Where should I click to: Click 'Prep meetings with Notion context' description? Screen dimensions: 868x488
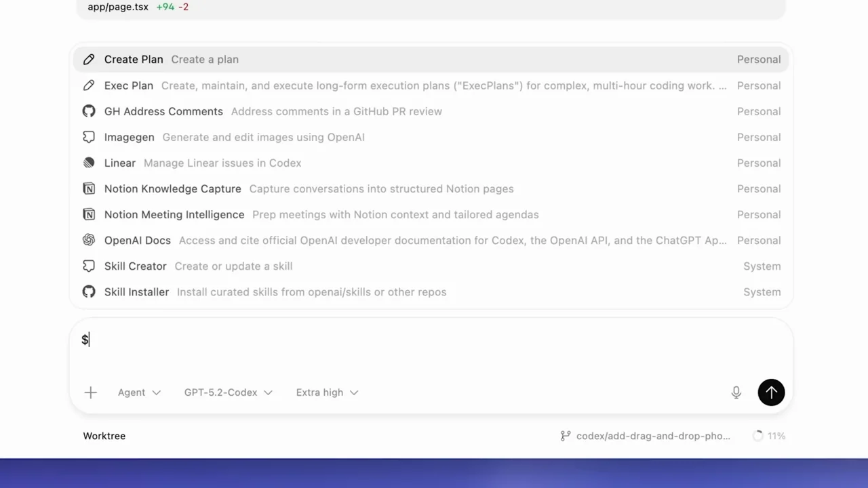395,214
